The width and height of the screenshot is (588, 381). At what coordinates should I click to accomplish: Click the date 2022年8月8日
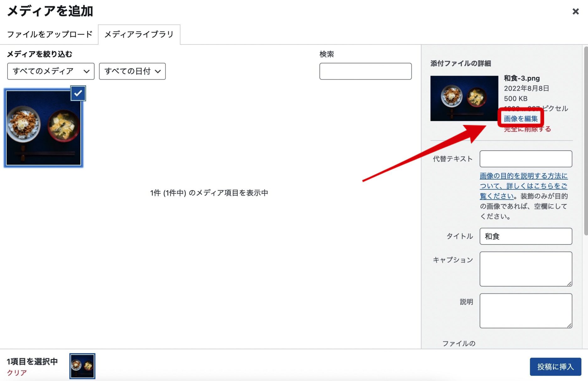526,88
